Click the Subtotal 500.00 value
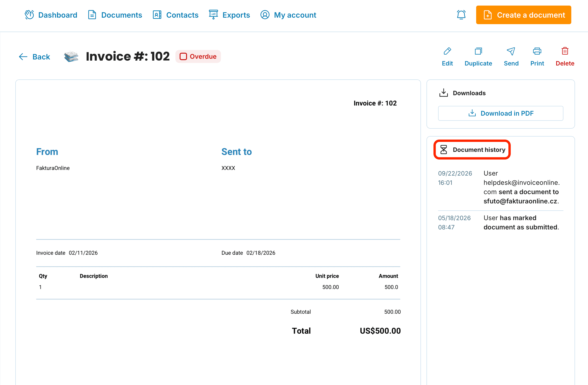This screenshot has height=385, width=588. (392, 312)
